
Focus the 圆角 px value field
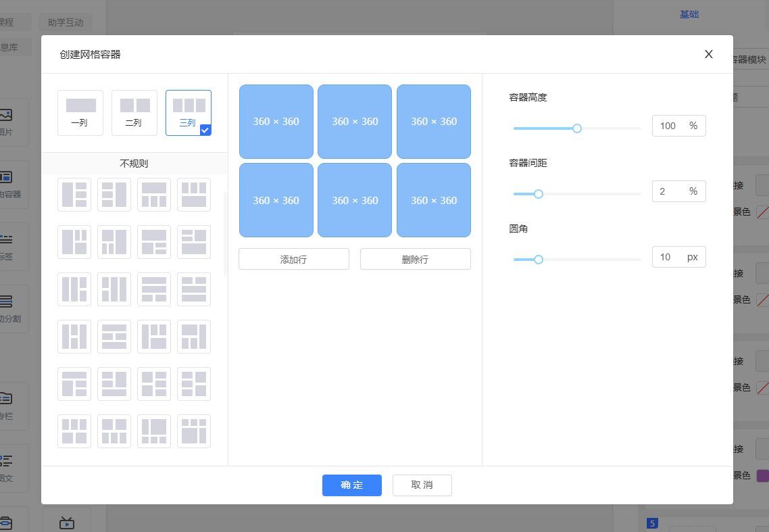point(668,257)
